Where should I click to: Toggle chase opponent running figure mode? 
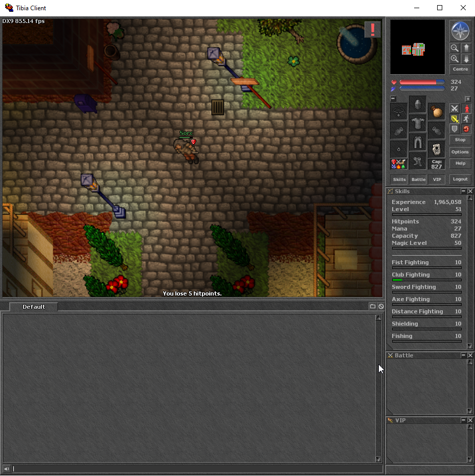(466, 119)
